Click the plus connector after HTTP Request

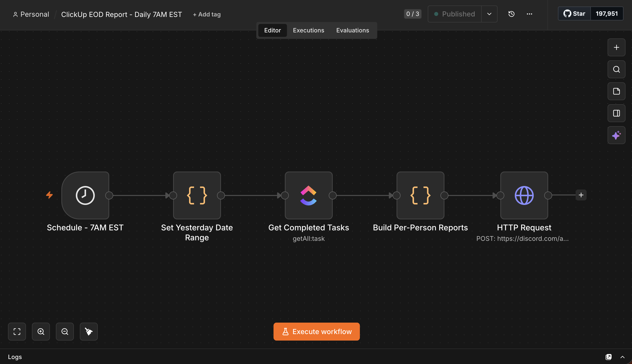[581, 195]
